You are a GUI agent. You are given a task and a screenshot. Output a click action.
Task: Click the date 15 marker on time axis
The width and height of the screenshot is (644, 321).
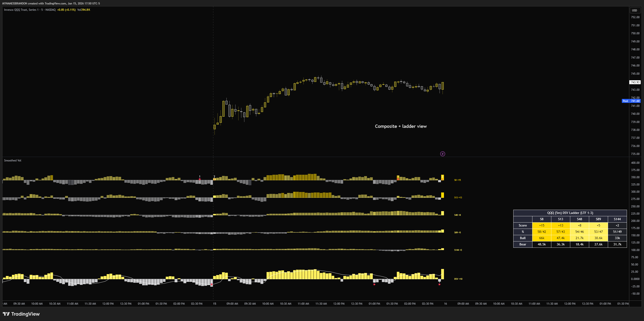[215, 304]
